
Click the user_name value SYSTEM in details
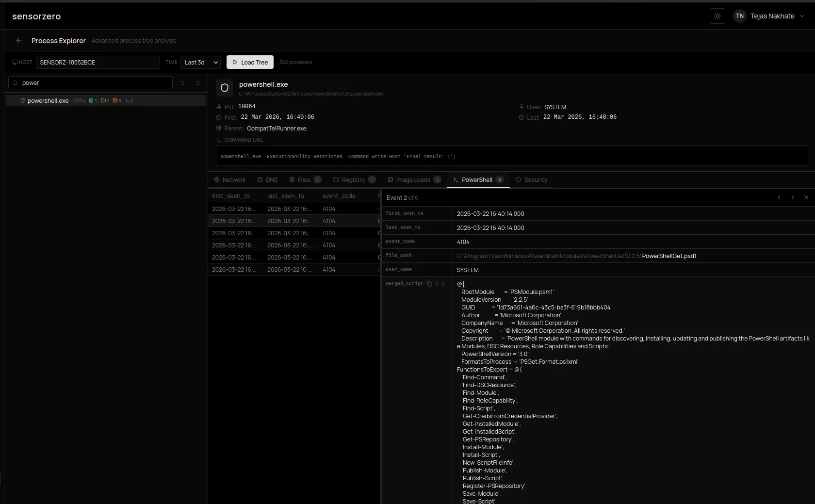468,270
